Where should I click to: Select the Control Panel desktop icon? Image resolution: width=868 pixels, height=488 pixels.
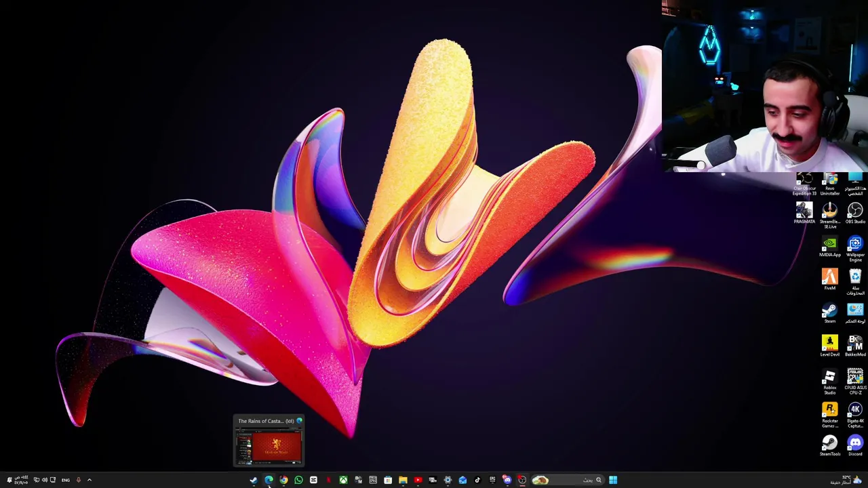[855, 313]
